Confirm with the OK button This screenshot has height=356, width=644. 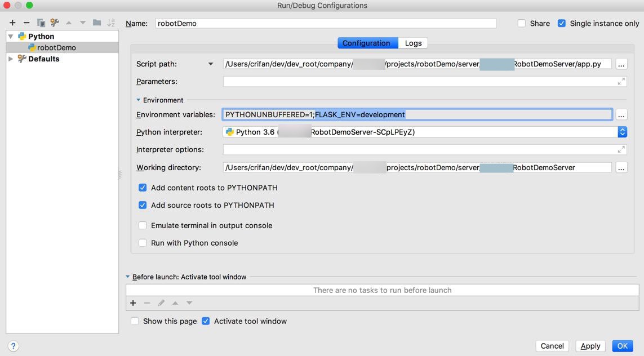point(622,346)
